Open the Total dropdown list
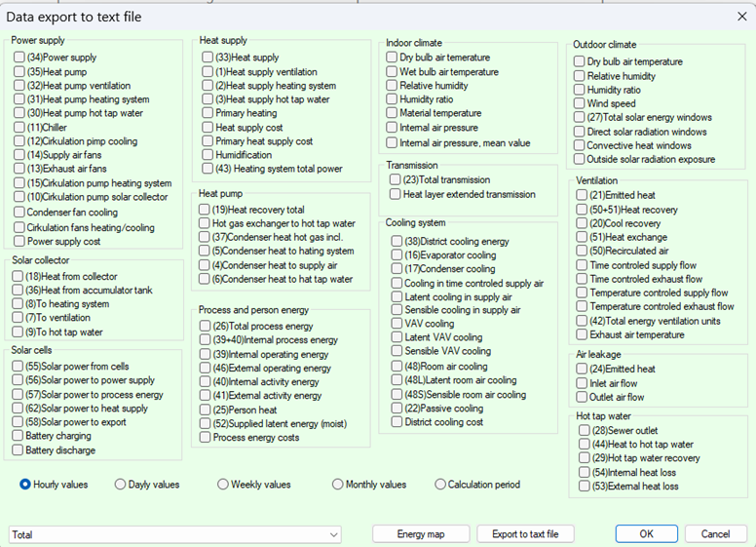The height and width of the screenshot is (547, 756). pos(334,534)
